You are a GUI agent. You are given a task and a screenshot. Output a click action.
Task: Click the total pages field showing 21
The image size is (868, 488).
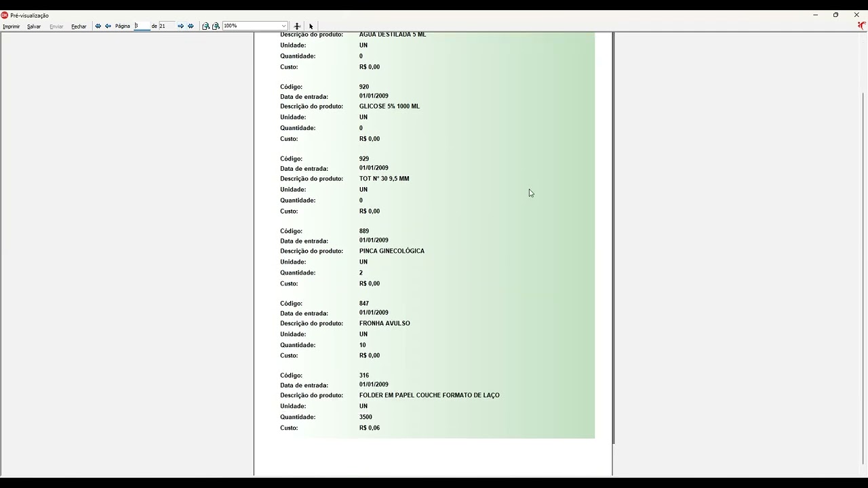tap(167, 26)
